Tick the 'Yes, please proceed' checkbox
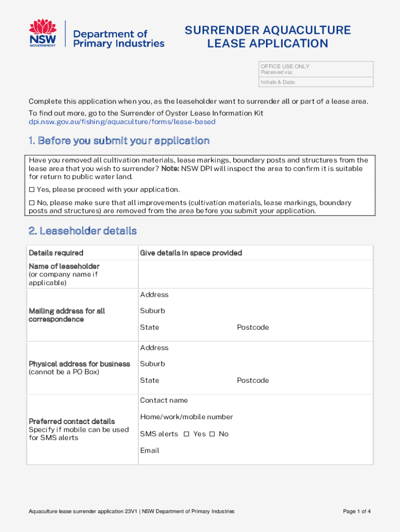 point(32,190)
